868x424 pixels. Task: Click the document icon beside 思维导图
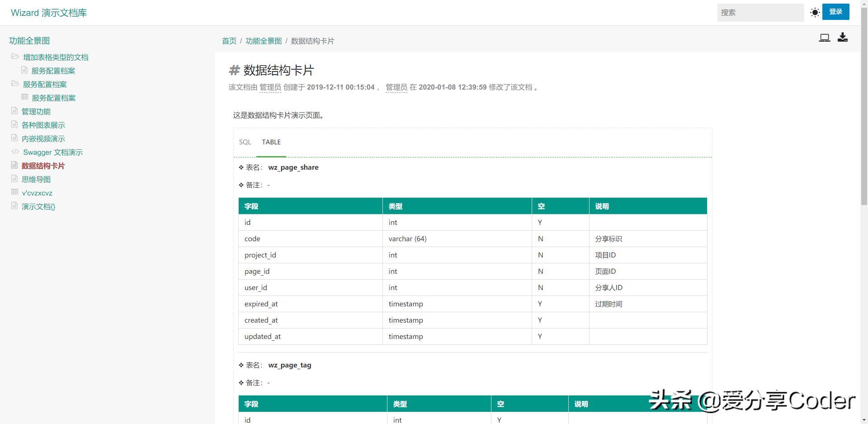[x=14, y=179]
